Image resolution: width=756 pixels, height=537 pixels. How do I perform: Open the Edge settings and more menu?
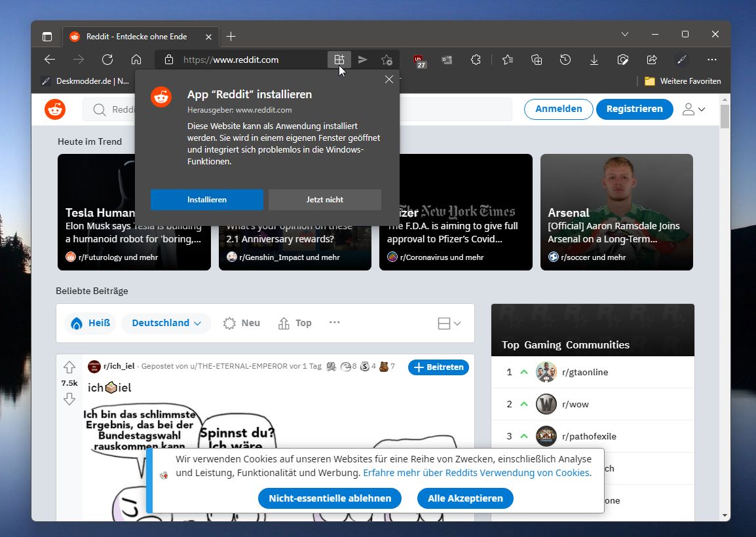712,60
